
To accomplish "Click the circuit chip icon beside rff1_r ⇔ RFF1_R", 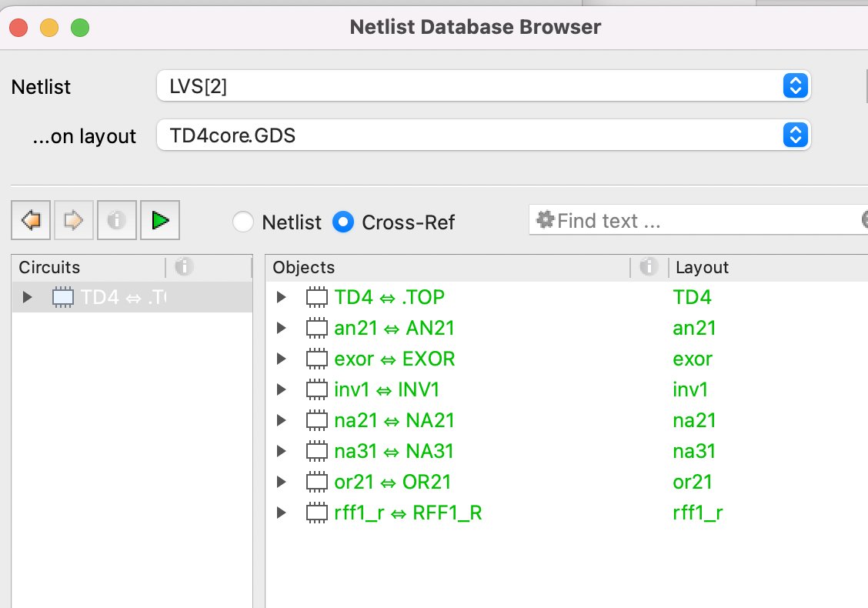I will pyautogui.click(x=316, y=513).
